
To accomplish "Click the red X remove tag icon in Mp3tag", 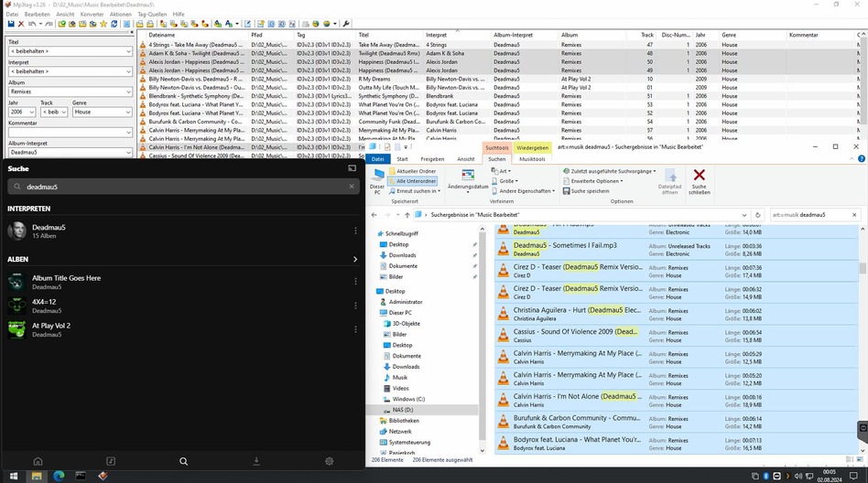I will [21, 24].
